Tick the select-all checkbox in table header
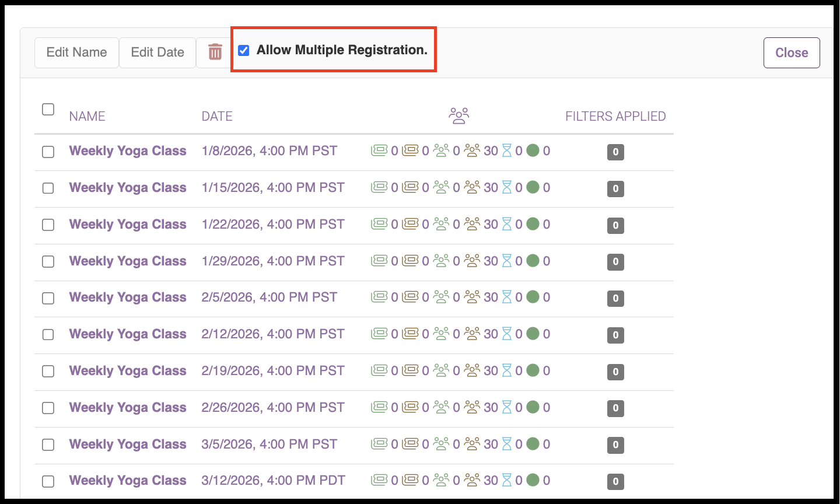 (48, 109)
